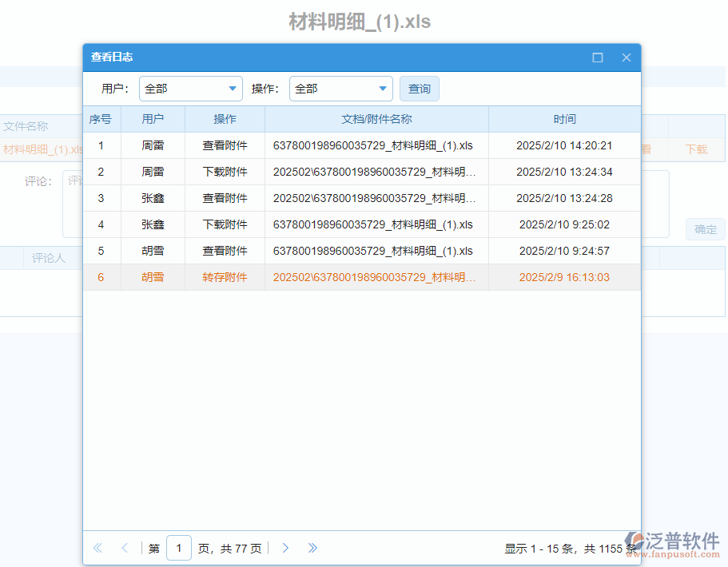The image size is (728, 567).
Task: Click the page number input field
Action: click(179, 548)
